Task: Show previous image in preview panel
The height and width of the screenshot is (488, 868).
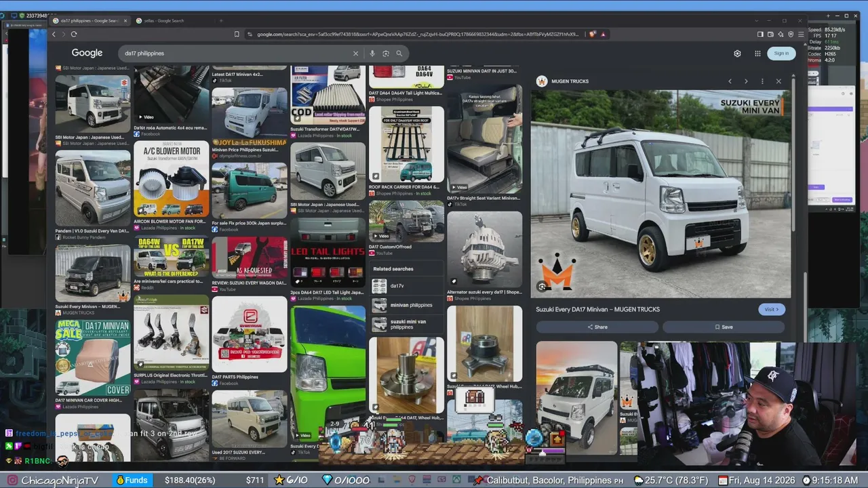Action: (730, 81)
